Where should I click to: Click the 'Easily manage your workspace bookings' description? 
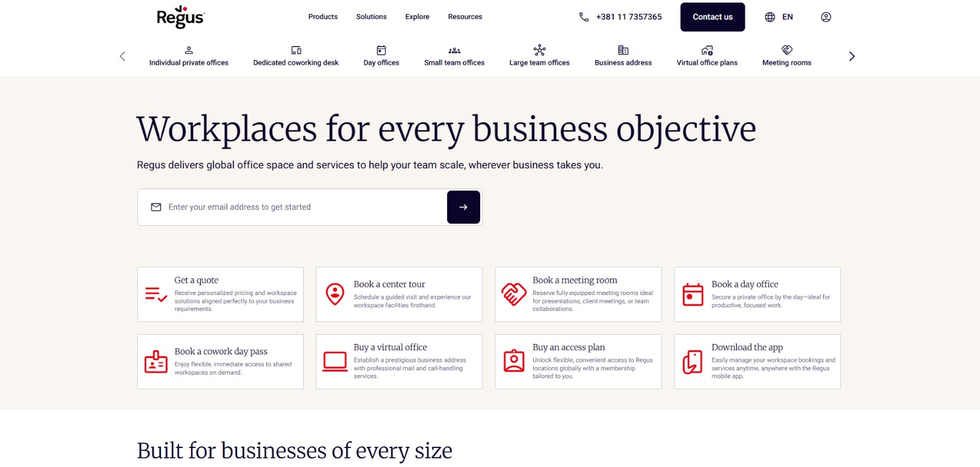[774, 368]
